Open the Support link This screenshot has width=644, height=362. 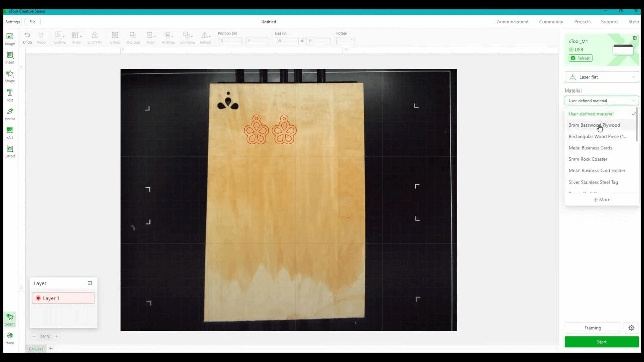pyautogui.click(x=609, y=22)
